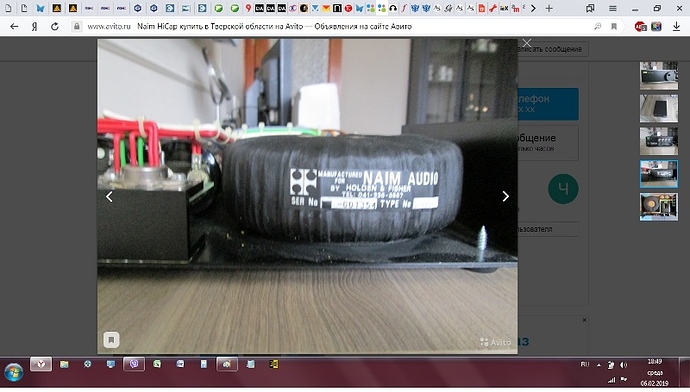Image resolution: width=690 pixels, height=392 pixels.
Task: Show hidden tray icons with the up arrow
Action: tap(599, 365)
